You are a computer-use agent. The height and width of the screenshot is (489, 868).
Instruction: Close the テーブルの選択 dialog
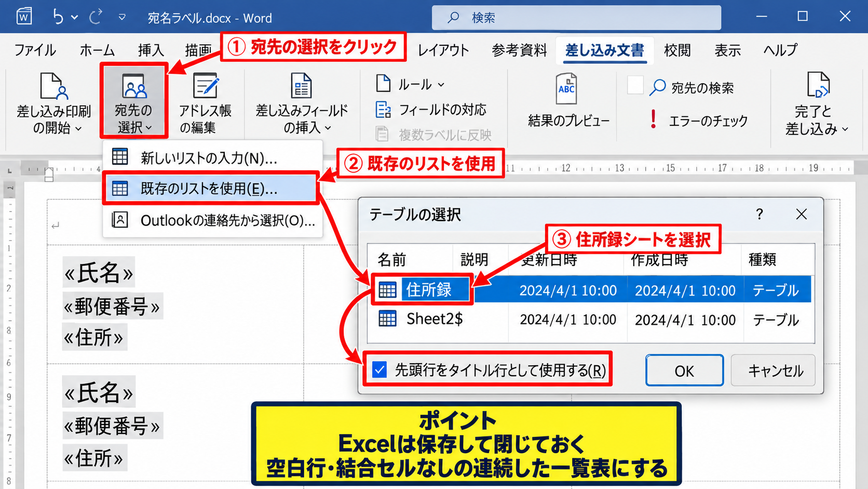(802, 214)
